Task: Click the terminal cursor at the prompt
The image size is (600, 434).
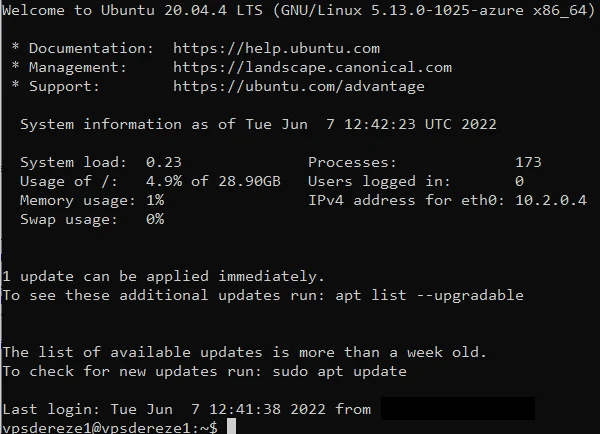Action: pyautogui.click(x=232, y=426)
